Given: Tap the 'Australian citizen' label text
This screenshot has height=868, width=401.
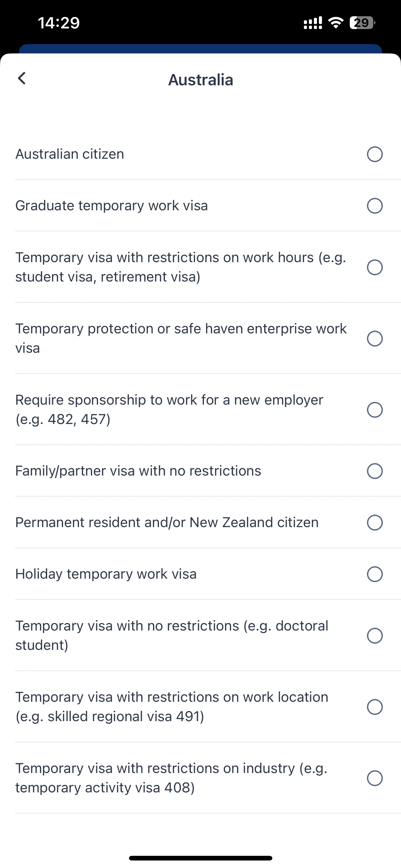Looking at the screenshot, I should click(70, 154).
